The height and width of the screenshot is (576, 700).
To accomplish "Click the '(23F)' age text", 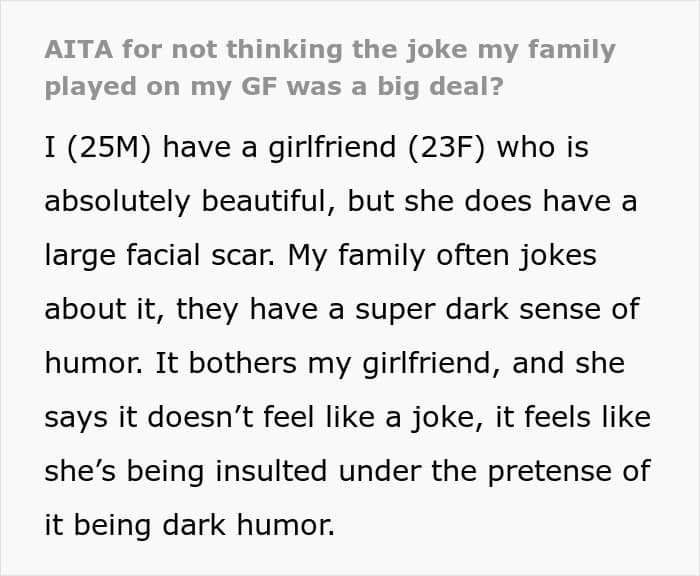I will click(x=446, y=148).
